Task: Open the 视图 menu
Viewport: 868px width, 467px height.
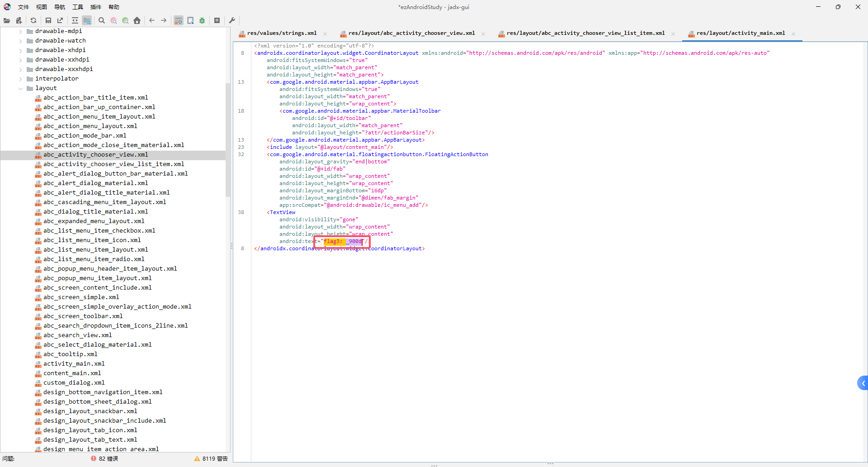Action: [42, 7]
